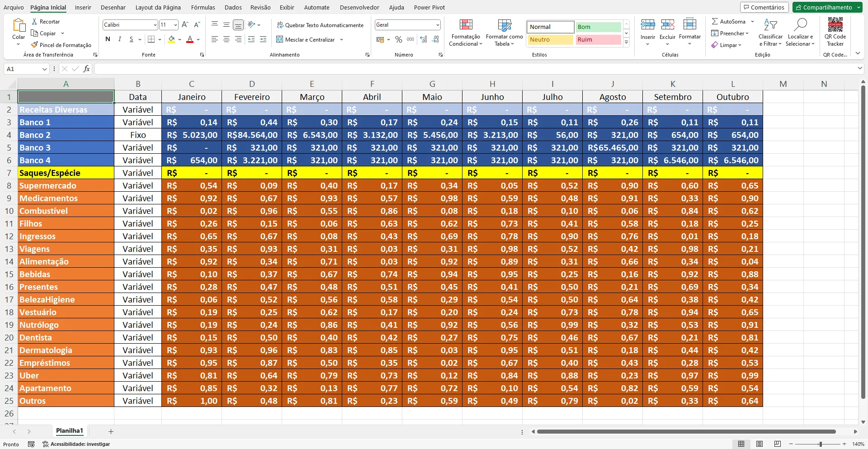Increase decimal places
This screenshot has height=449, width=868.
point(424,39)
